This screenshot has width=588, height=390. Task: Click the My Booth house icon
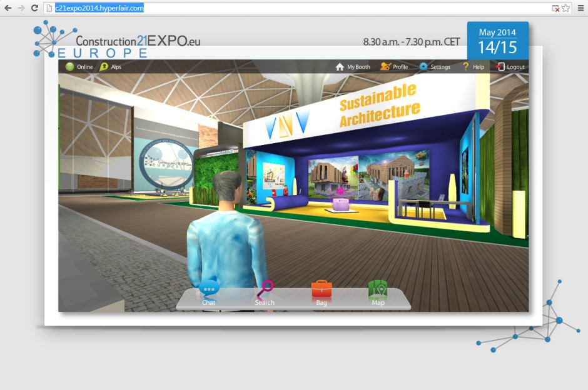click(338, 66)
